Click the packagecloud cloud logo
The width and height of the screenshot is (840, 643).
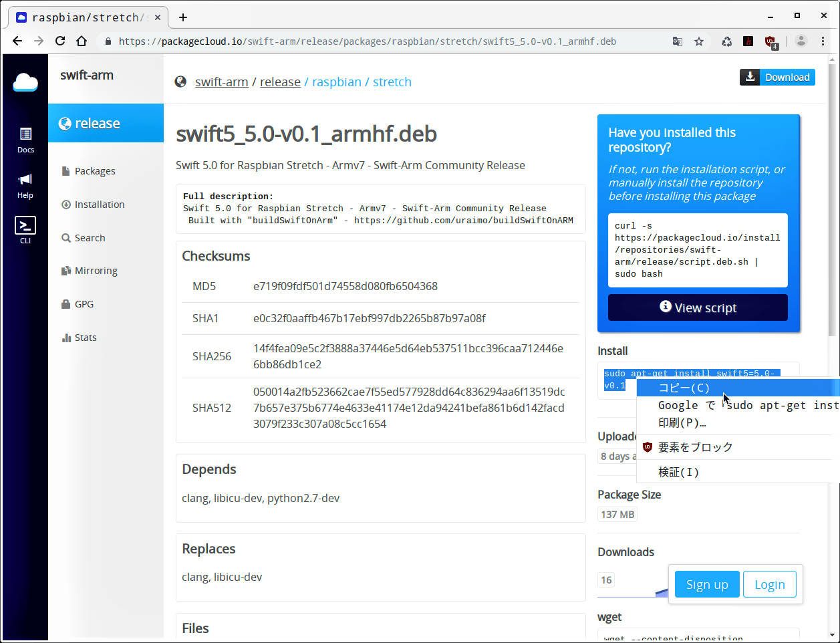pos(25,83)
